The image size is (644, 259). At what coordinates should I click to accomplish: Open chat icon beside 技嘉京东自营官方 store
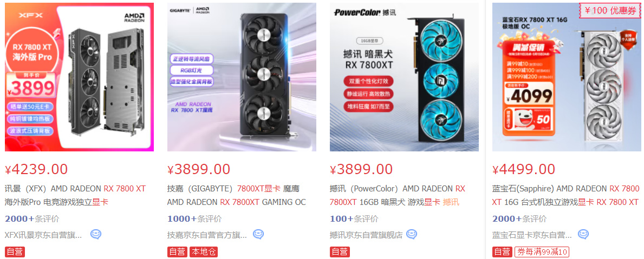point(258,235)
